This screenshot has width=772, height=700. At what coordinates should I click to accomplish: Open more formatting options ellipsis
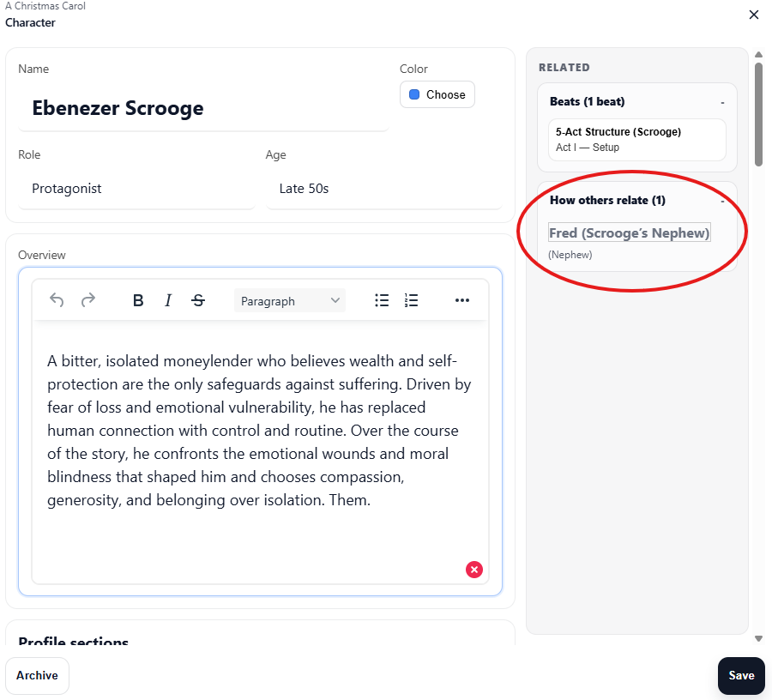pyautogui.click(x=462, y=300)
